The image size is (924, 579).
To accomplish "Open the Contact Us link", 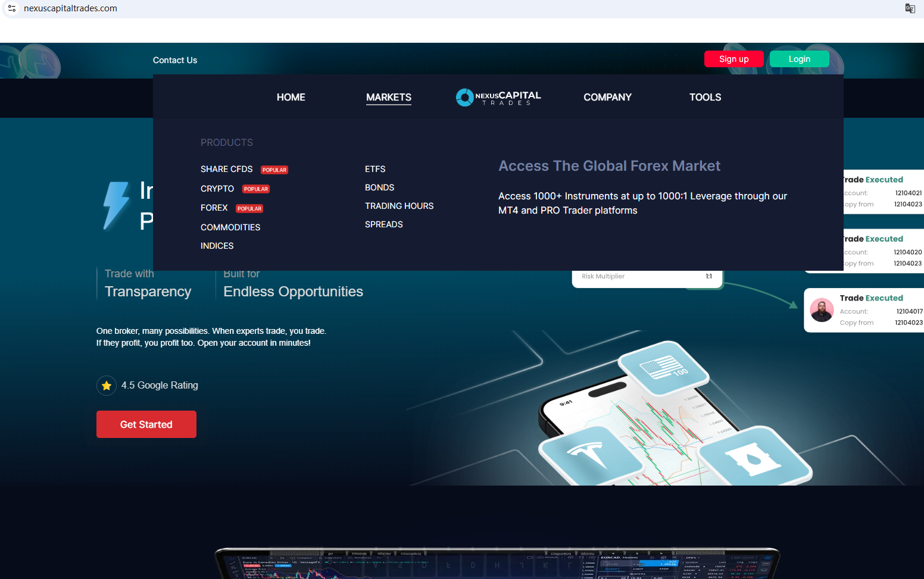I will 175,60.
